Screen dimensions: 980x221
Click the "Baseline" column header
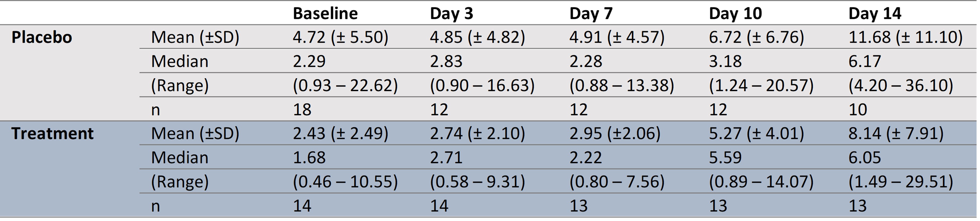click(x=325, y=14)
